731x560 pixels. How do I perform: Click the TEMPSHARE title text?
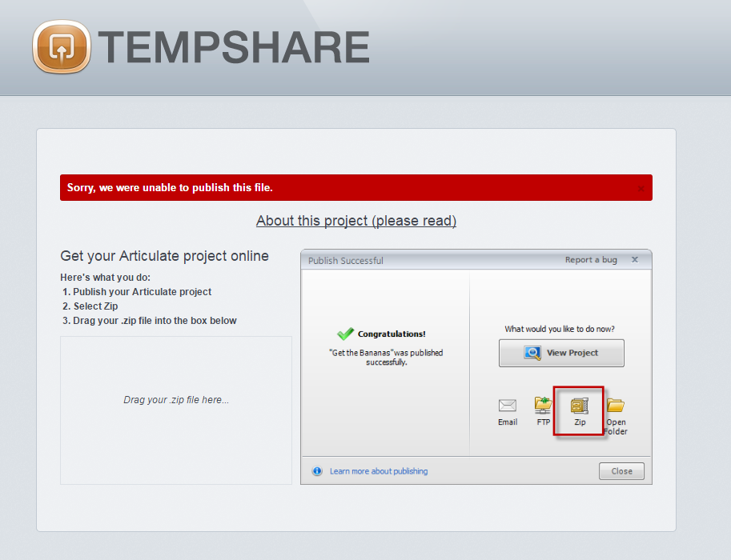[234, 47]
